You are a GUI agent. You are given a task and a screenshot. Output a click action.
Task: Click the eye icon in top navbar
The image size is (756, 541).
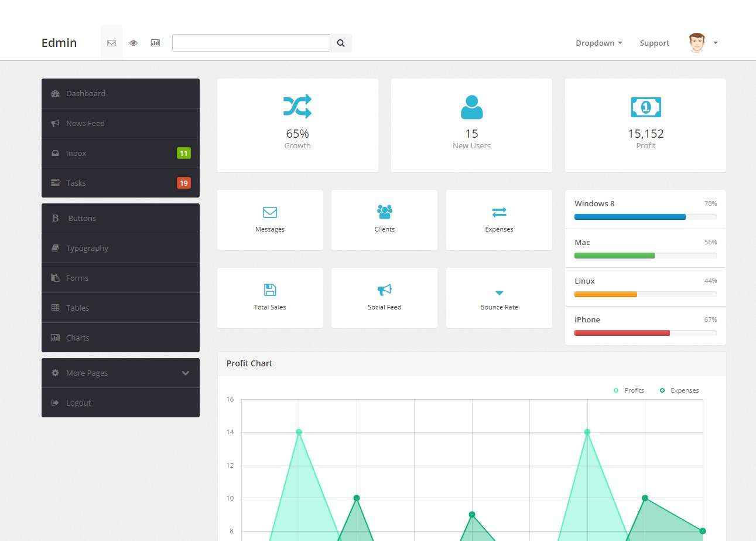tap(134, 43)
